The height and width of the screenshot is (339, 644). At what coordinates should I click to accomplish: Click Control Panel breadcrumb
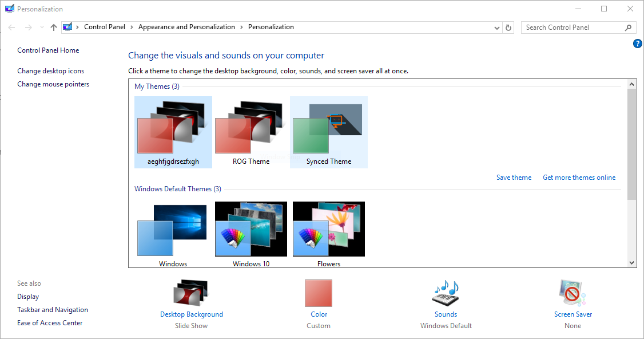(104, 27)
